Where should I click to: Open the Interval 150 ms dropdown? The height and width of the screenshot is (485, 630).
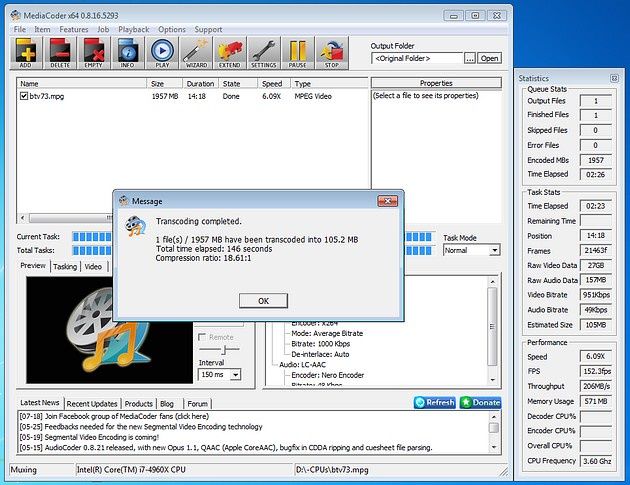(236, 375)
